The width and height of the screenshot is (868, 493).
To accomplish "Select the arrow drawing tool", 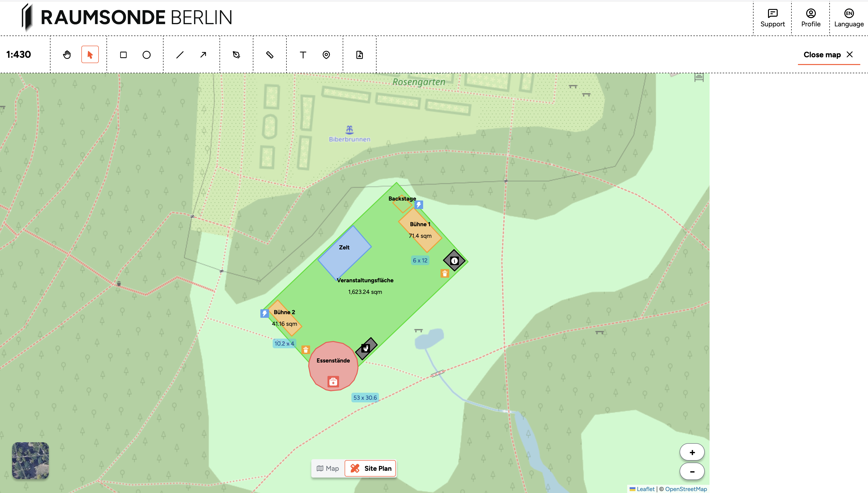I will tap(203, 55).
